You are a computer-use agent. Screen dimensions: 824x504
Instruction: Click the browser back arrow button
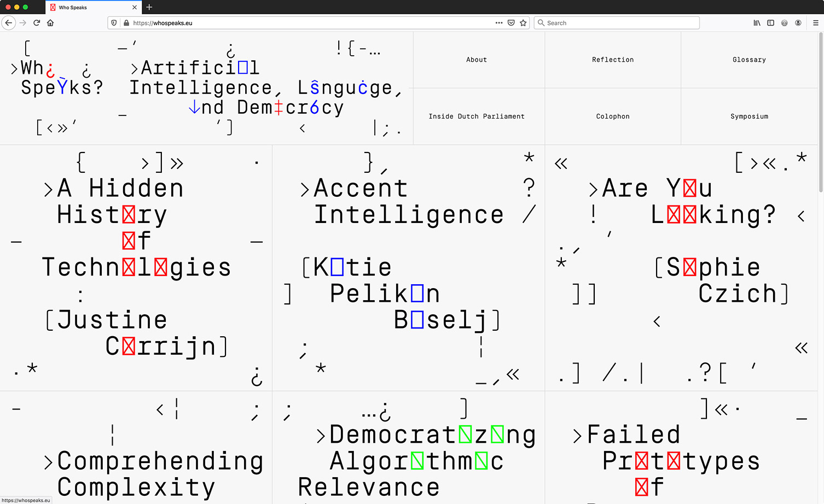[x=9, y=23]
